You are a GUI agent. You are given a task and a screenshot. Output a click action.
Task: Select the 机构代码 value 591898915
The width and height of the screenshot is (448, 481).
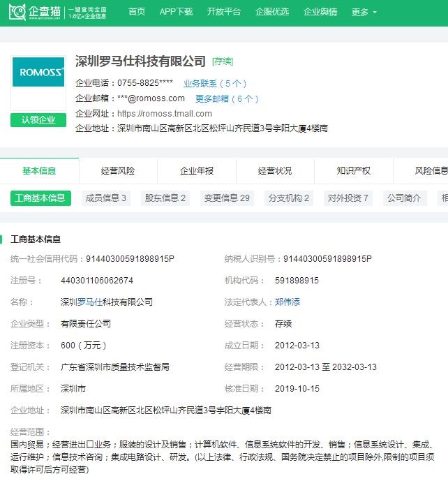point(297,281)
